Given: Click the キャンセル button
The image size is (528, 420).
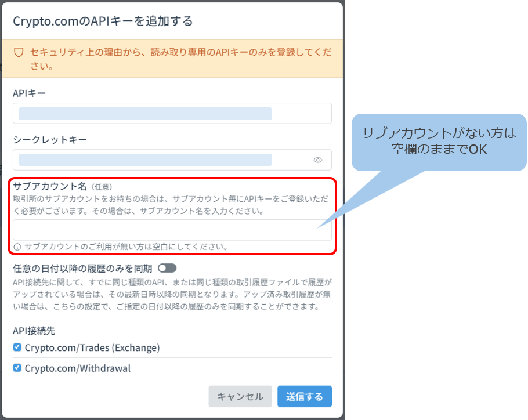Looking at the screenshot, I should (240, 396).
